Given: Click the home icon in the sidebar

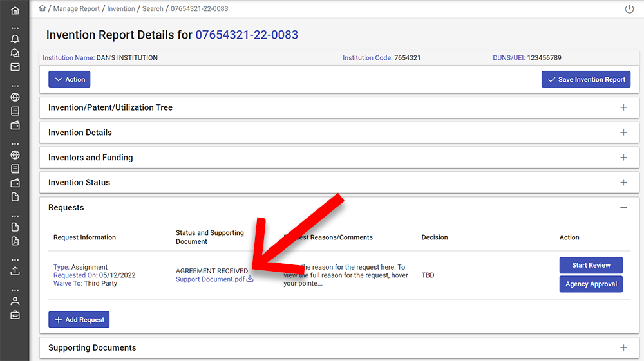Looking at the screenshot, I should tap(15, 11).
